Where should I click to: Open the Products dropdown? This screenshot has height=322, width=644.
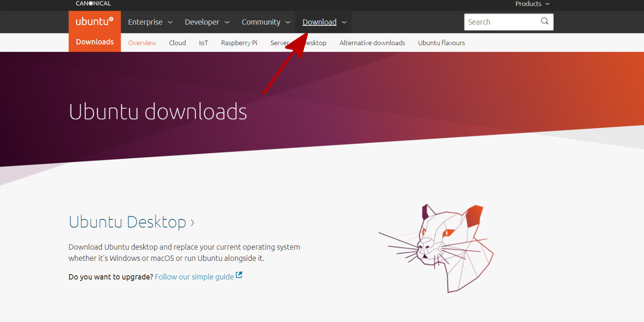532,4
